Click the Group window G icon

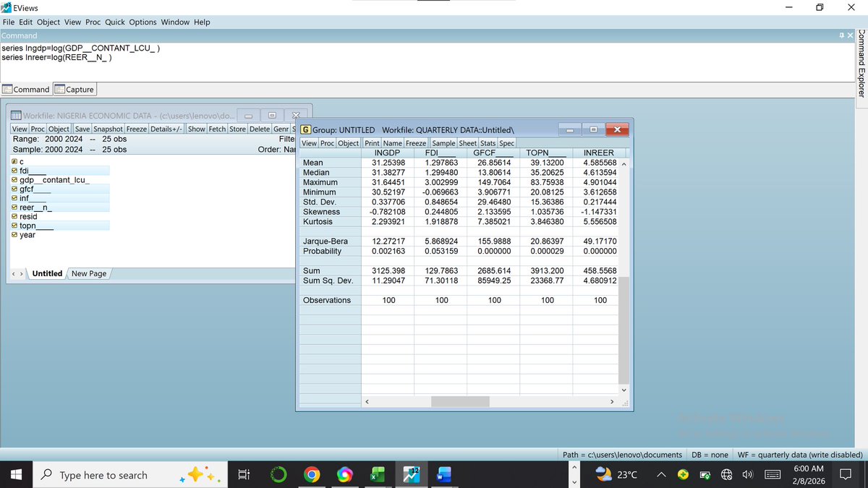[x=305, y=129]
